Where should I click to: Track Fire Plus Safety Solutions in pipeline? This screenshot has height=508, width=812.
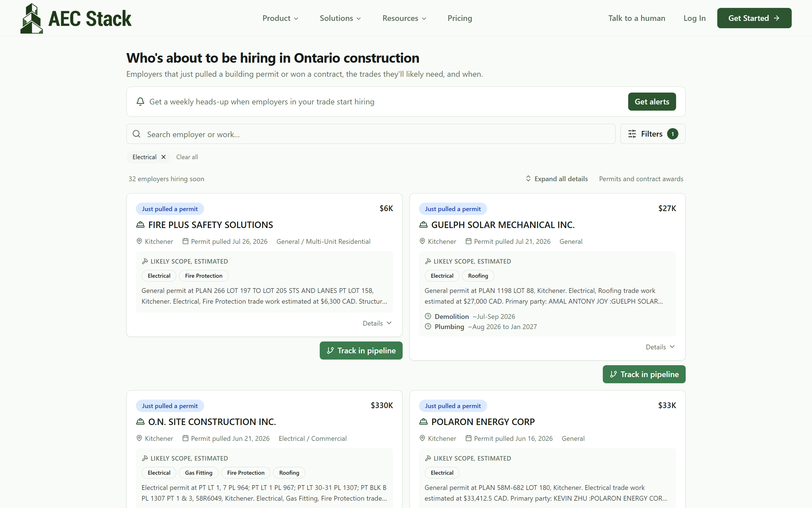coord(361,351)
